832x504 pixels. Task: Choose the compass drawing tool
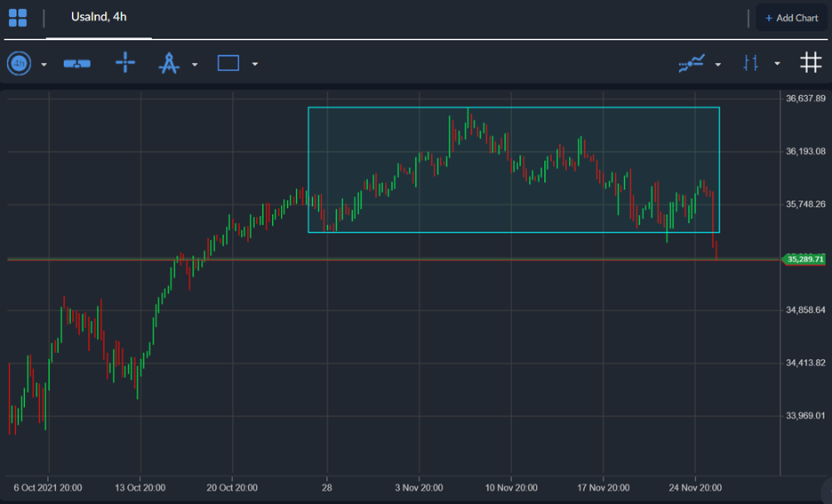pyautogui.click(x=169, y=63)
